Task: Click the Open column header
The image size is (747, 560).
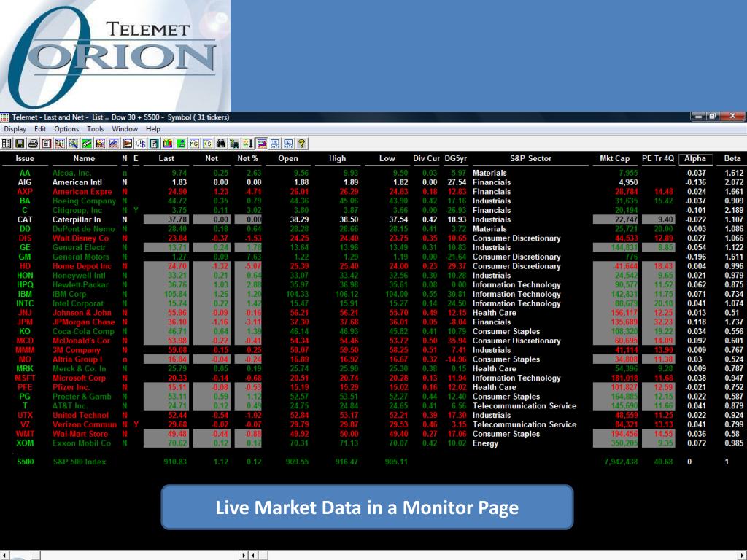Action: pyautogui.click(x=287, y=158)
